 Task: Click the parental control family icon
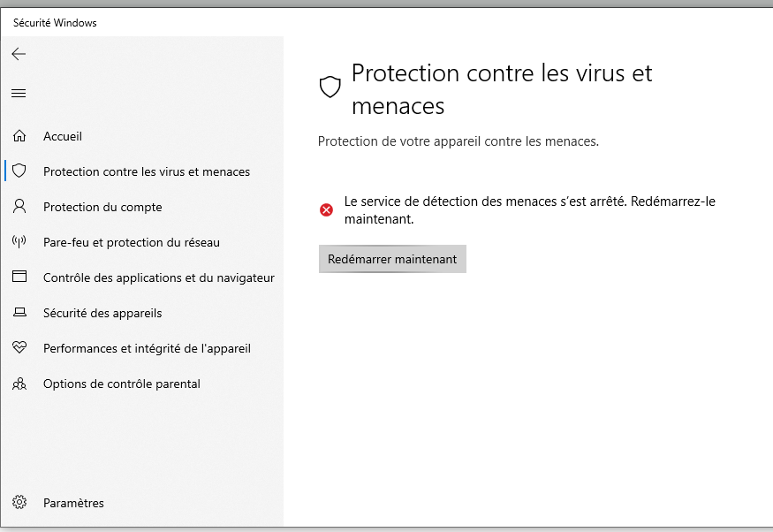pyautogui.click(x=19, y=384)
